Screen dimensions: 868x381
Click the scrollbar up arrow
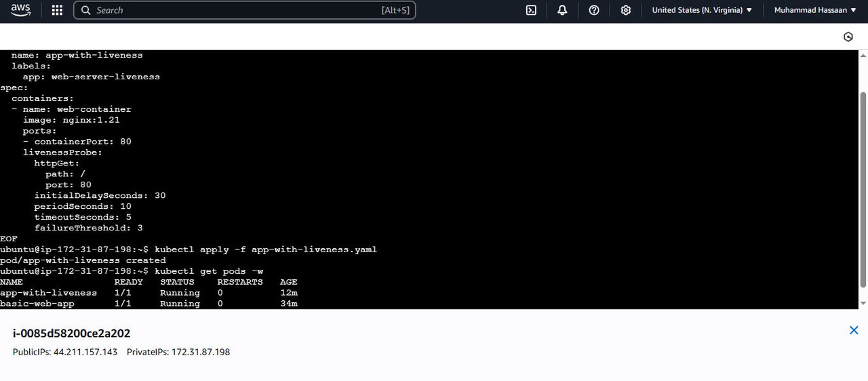point(863,56)
